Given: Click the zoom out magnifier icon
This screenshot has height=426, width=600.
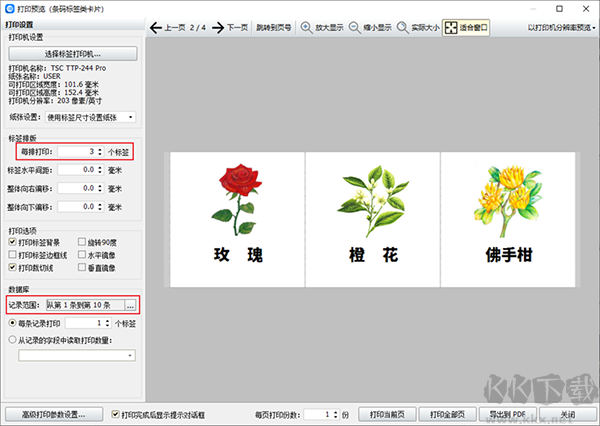Looking at the screenshot, I should click(x=354, y=28).
